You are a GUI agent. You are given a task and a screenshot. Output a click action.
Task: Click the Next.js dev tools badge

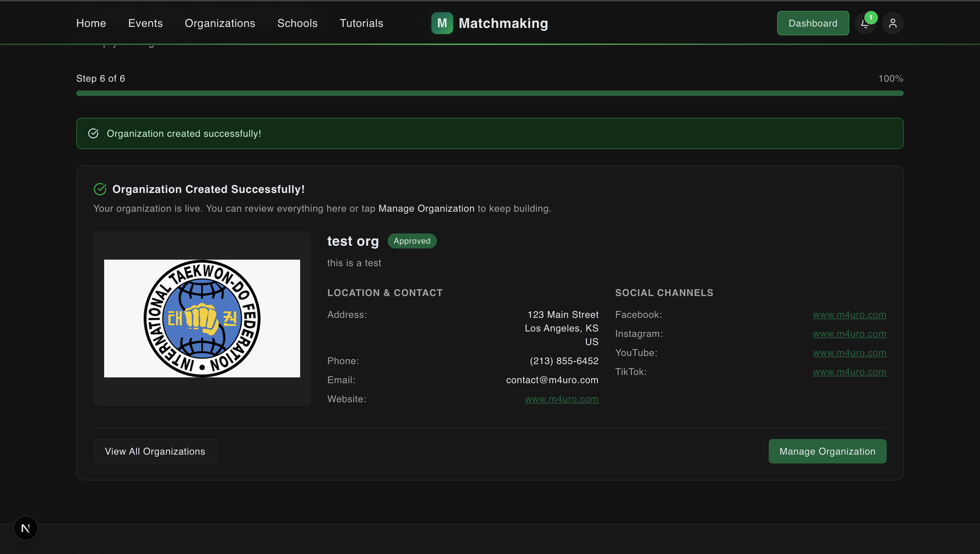pos(26,528)
